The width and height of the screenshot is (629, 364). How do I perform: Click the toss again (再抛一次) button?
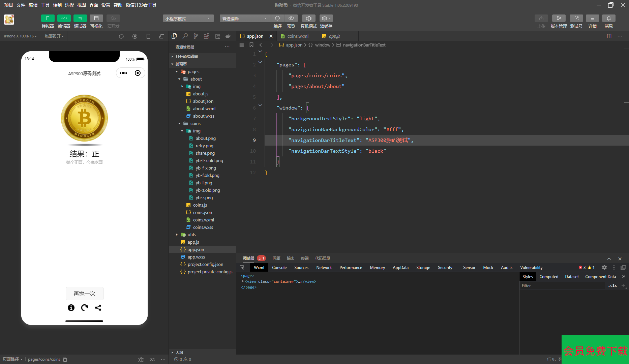tap(84, 294)
